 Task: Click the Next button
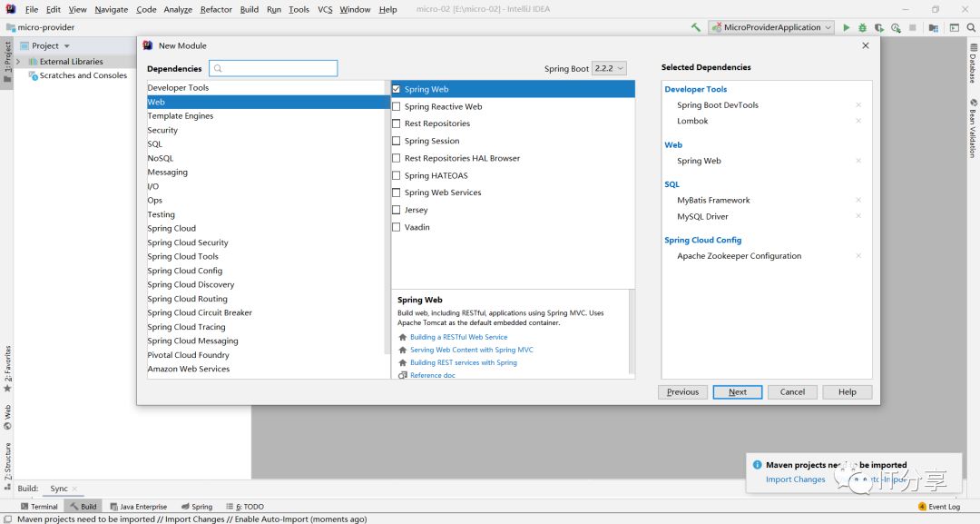coord(738,392)
